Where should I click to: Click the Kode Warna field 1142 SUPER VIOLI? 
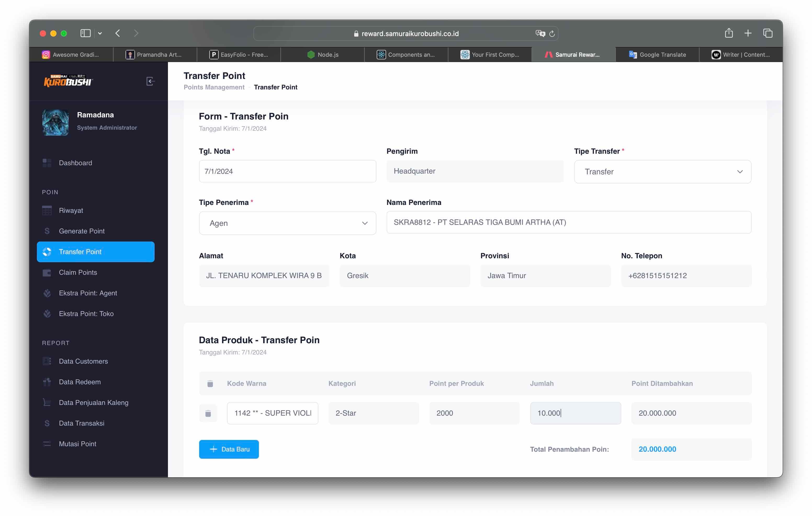273,413
